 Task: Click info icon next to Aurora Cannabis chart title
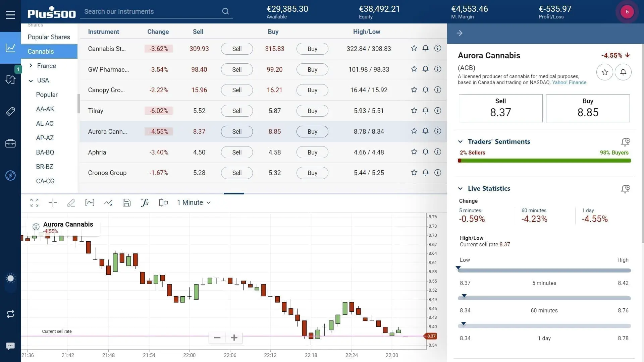(x=36, y=227)
